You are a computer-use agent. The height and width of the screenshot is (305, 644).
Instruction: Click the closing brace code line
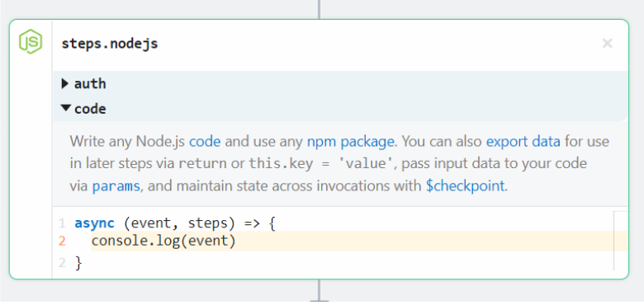[79, 263]
